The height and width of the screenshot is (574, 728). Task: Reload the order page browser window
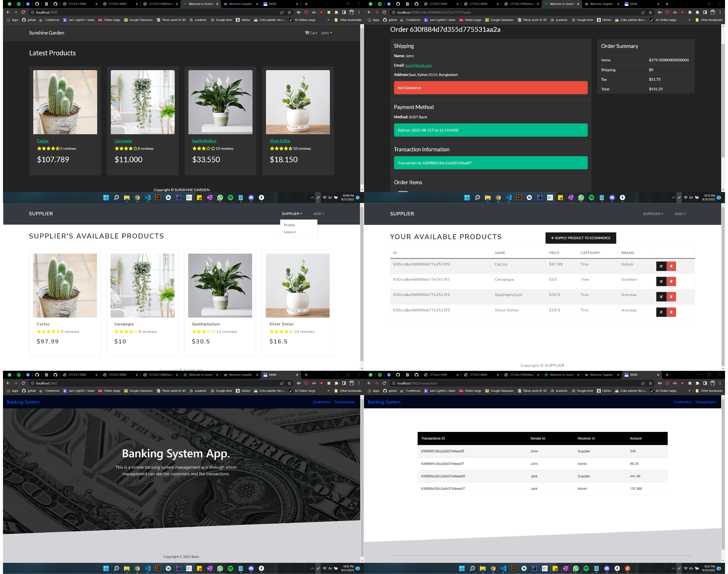(x=384, y=12)
